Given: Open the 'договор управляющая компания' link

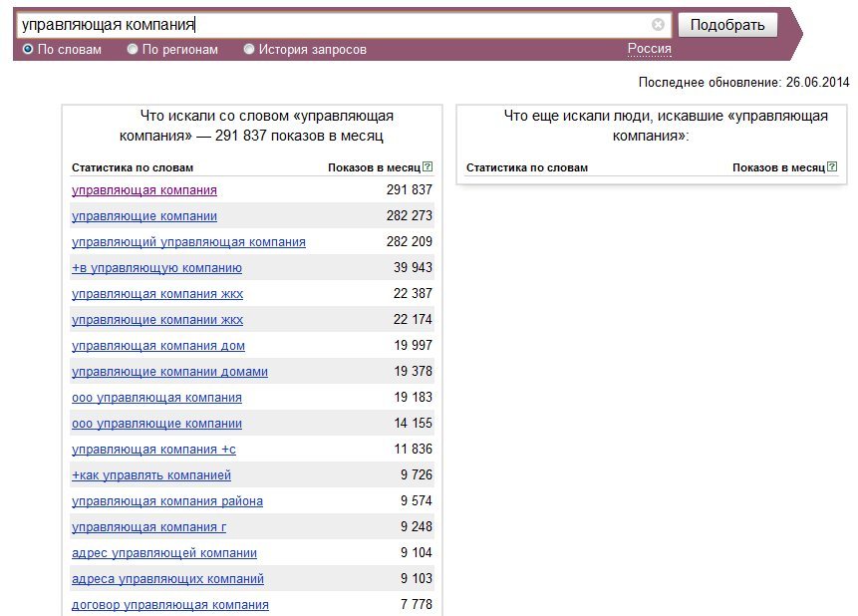Looking at the screenshot, I should click(x=170, y=604).
